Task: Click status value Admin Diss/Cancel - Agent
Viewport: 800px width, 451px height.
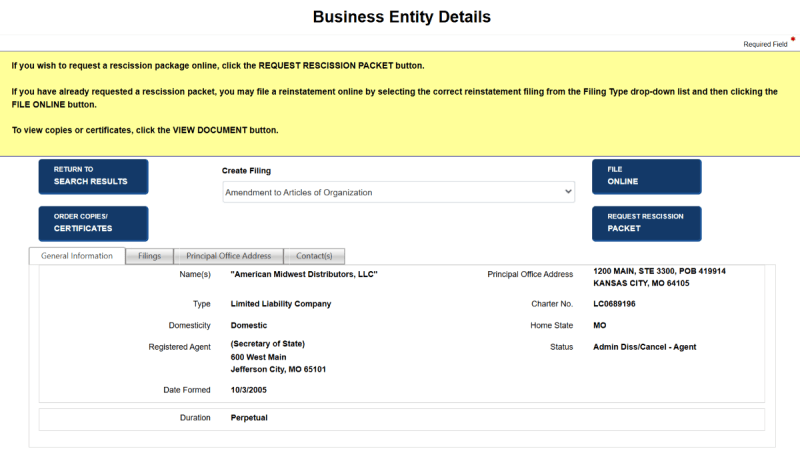Action: point(644,347)
